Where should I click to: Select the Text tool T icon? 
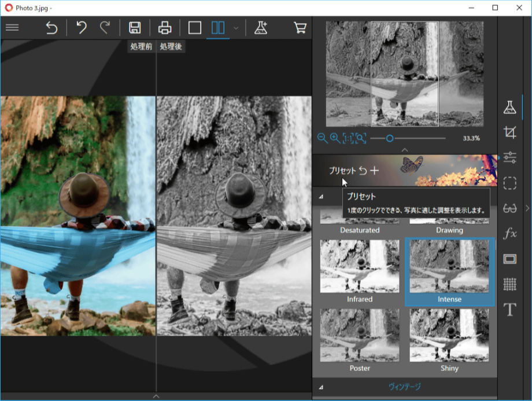tap(510, 310)
